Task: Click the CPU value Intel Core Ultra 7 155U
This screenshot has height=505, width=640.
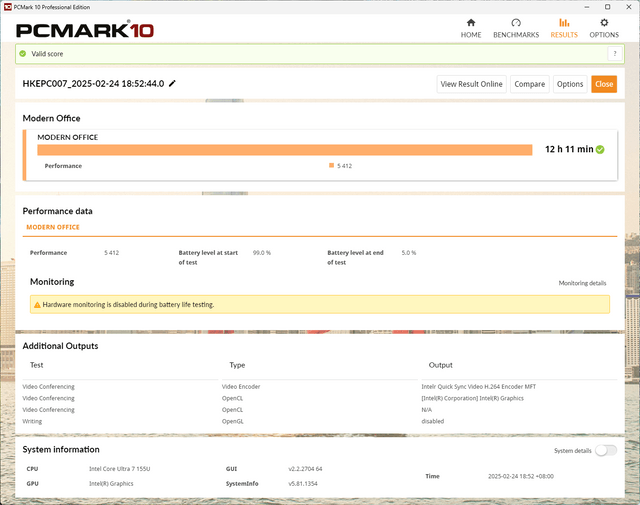Action: coord(120,469)
